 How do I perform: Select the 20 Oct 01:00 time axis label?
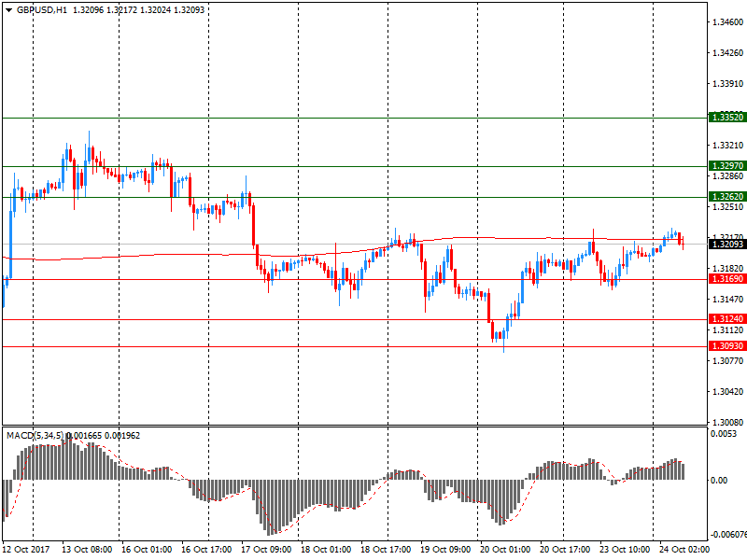(x=505, y=550)
